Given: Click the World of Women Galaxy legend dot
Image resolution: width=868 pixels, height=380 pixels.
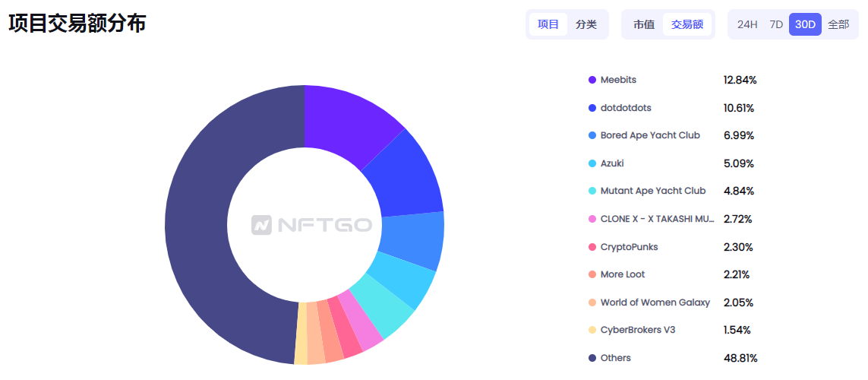Looking at the screenshot, I should point(592,302).
